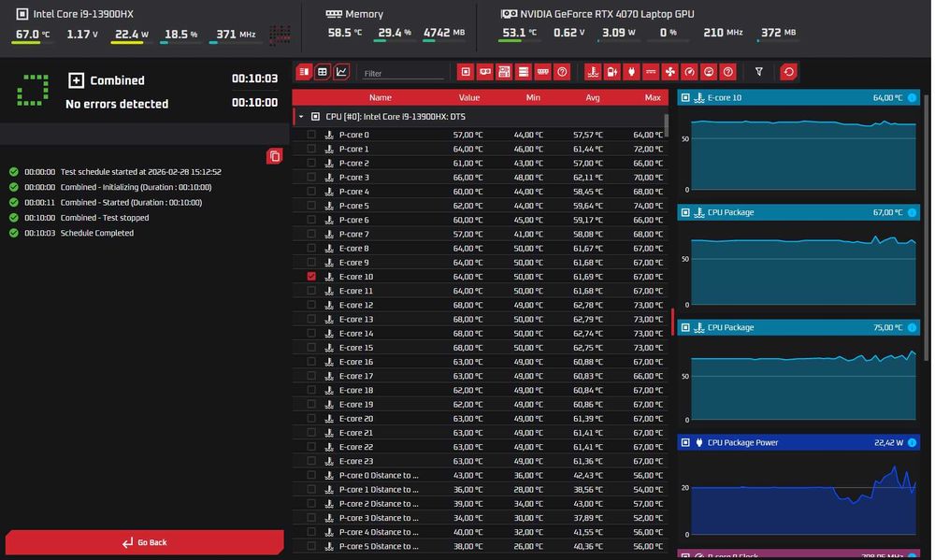
Task: Toggle the current sensor type filter icon
Action: (x=651, y=72)
